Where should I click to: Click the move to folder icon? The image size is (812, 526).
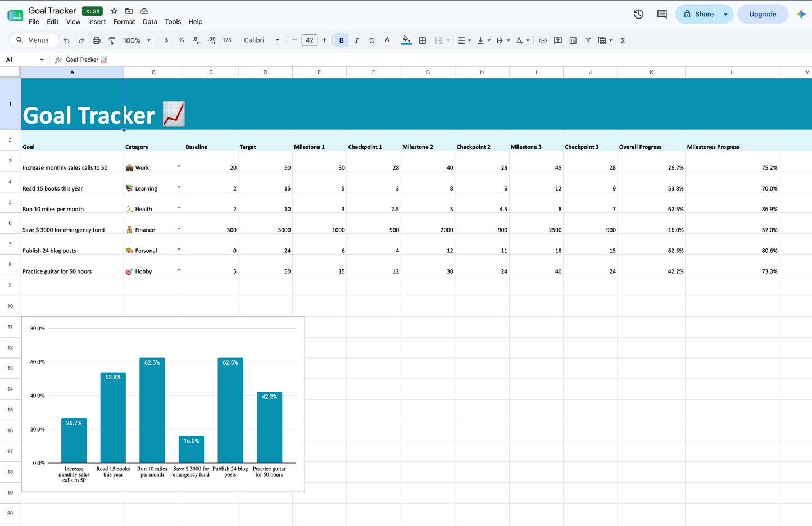point(129,11)
